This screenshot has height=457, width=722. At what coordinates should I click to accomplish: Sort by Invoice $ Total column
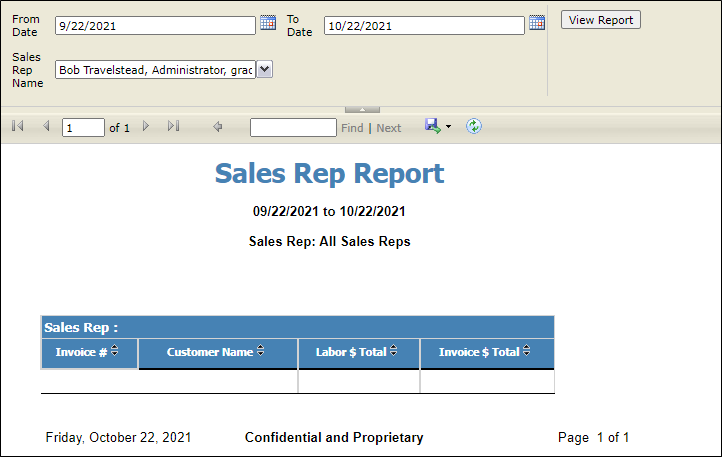tap(526, 351)
